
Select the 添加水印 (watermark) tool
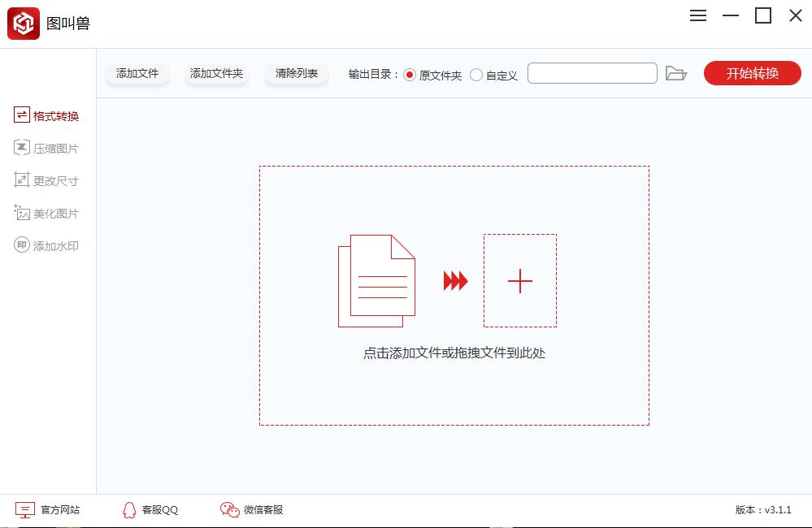(46, 245)
